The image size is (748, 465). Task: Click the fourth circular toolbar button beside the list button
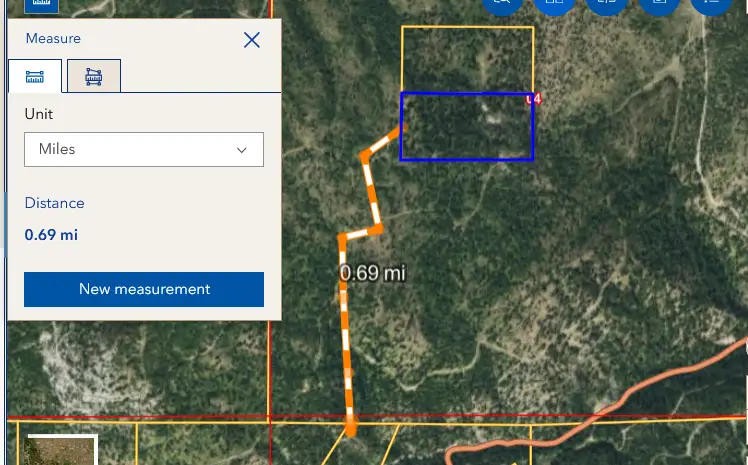[659, 4]
